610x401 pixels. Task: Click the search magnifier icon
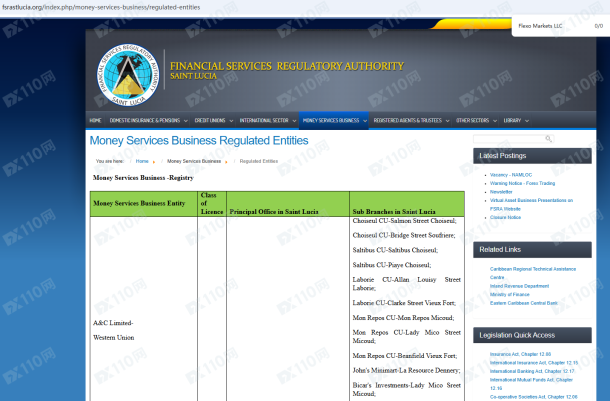point(548,139)
